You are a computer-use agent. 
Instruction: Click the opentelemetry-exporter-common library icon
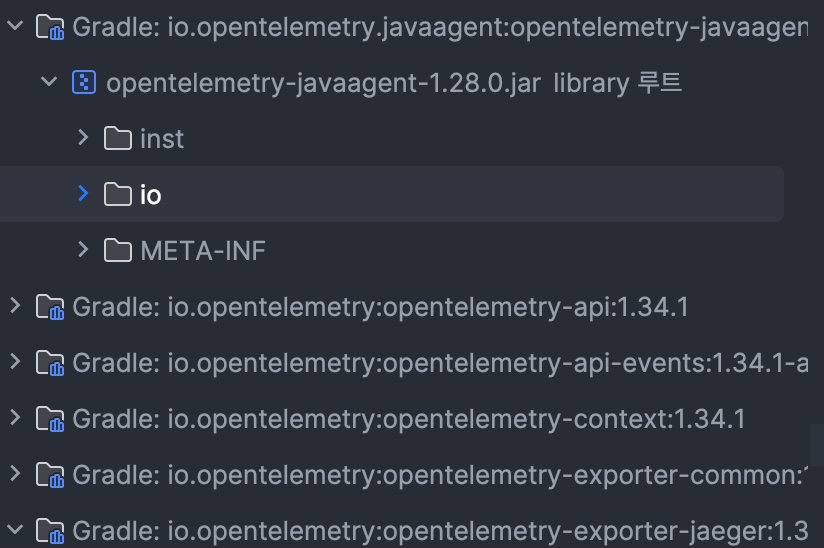[50, 474]
